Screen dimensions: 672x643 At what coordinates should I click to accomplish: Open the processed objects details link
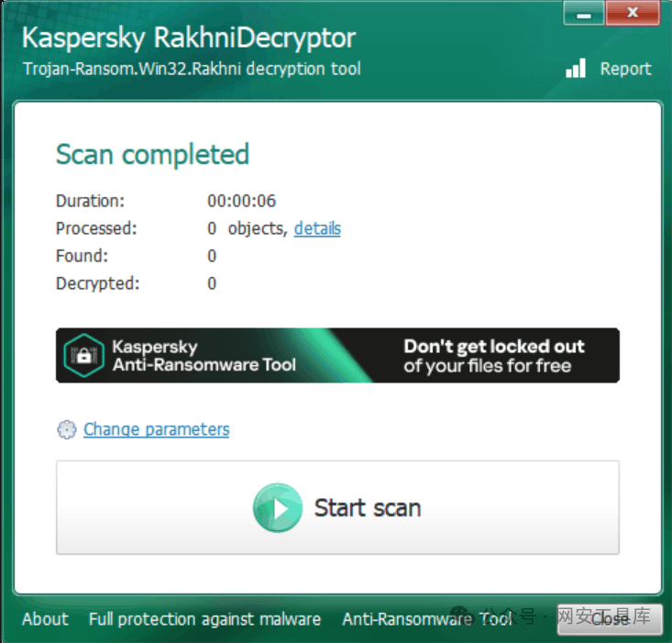click(x=317, y=228)
